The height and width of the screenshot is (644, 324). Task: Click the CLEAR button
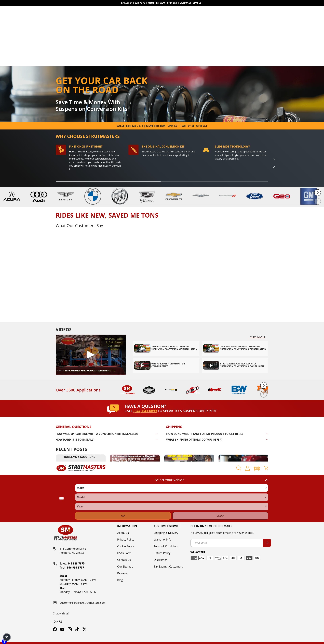click(x=220, y=516)
